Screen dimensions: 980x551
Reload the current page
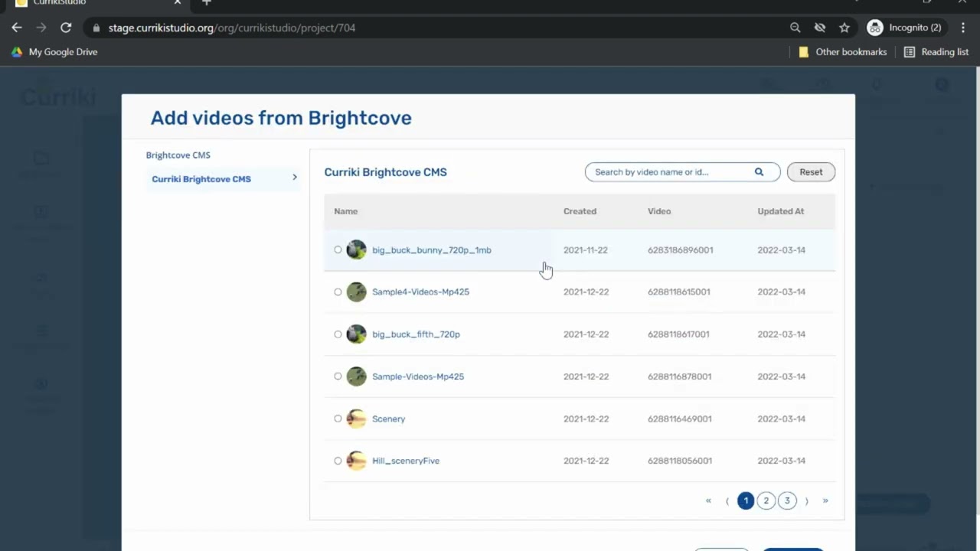click(x=66, y=28)
